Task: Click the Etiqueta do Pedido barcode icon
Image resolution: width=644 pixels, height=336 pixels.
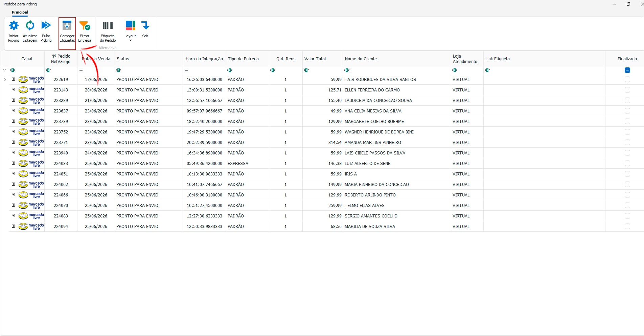Action: (x=108, y=25)
